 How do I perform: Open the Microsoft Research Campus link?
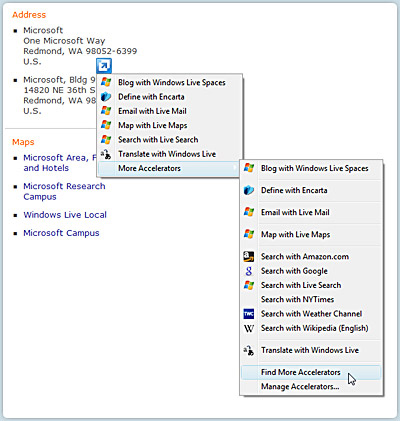point(64,191)
